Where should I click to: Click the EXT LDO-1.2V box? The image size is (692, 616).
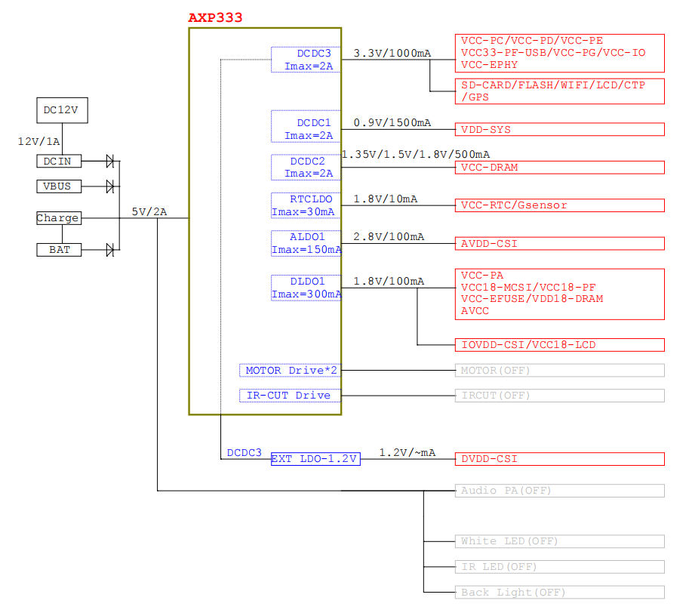coord(315,459)
